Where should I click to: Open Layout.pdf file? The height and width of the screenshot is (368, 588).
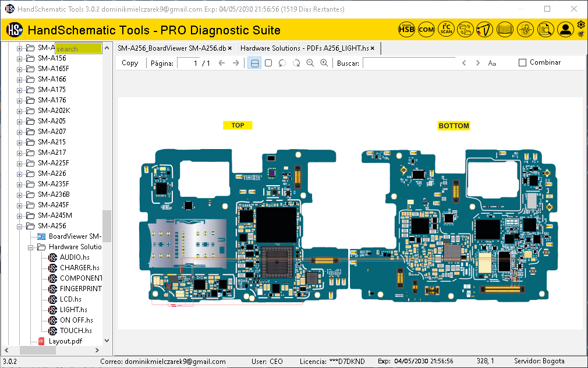click(x=65, y=341)
